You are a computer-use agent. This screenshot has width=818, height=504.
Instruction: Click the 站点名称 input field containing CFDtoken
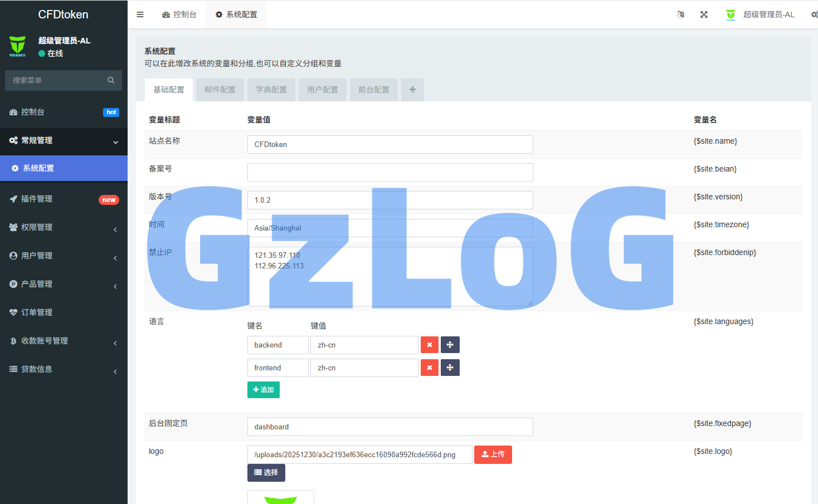pyautogui.click(x=389, y=144)
